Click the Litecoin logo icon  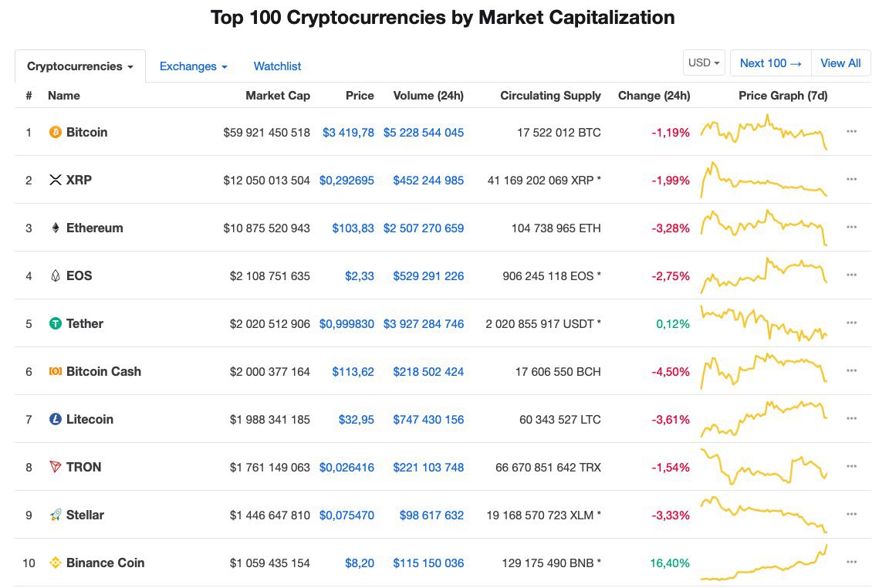tap(55, 419)
